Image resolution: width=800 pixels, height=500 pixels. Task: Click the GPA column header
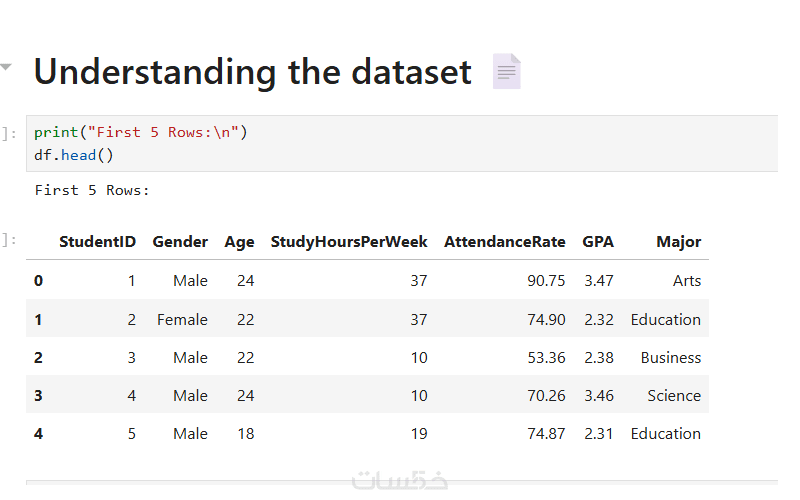(598, 241)
